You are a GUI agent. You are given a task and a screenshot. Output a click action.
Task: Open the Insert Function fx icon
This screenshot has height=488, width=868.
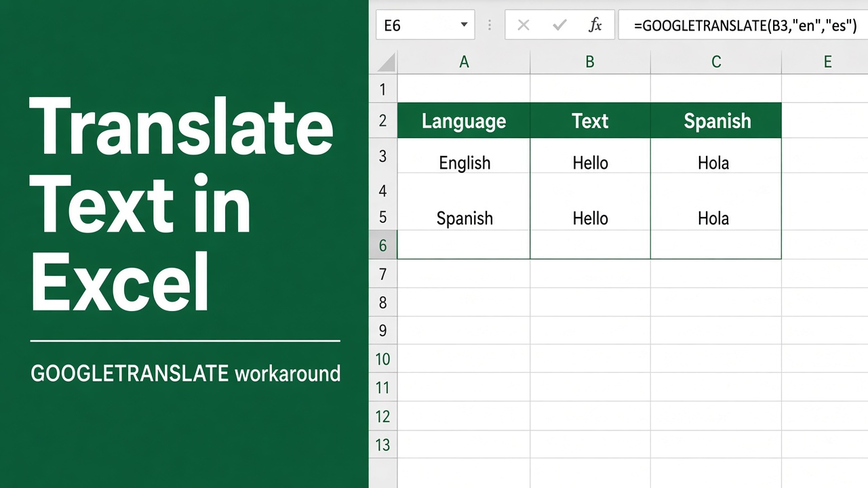[595, 26]
